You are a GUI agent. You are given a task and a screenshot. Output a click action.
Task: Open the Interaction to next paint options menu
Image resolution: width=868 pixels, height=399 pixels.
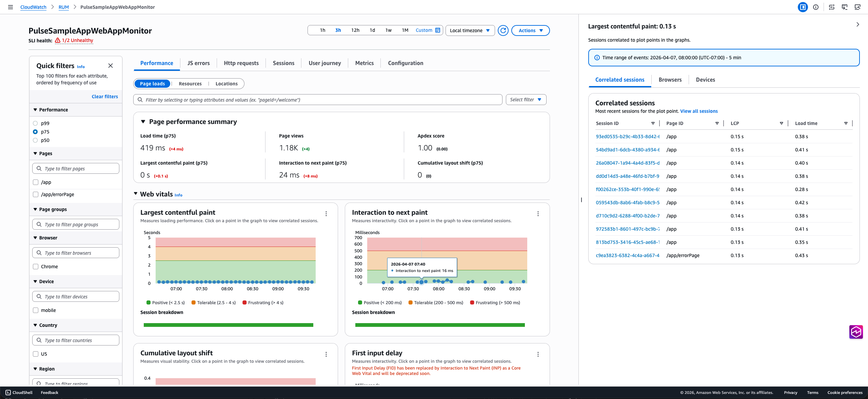[x=538, y=214]
